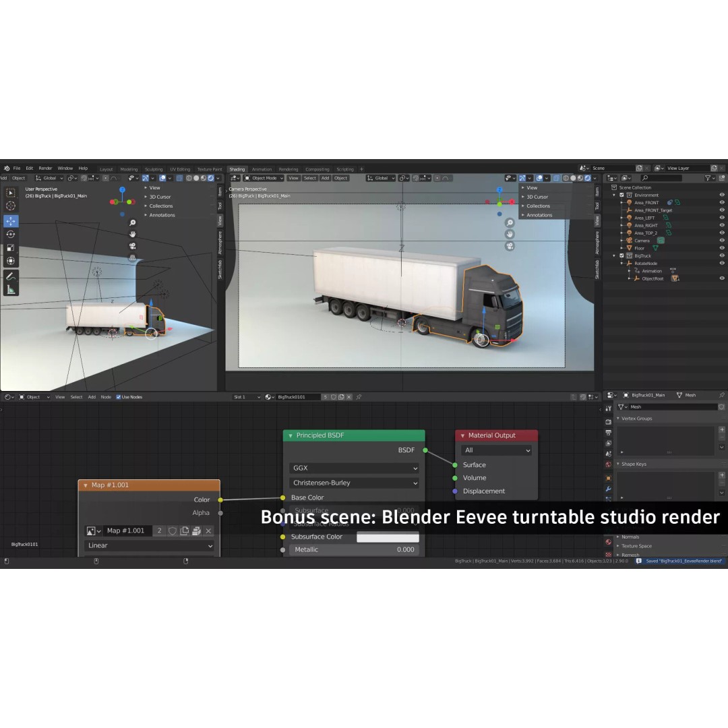Open the File menu
Image resolution: width=728 pixels, height=728 pixels.
click(x=17, y=169)
